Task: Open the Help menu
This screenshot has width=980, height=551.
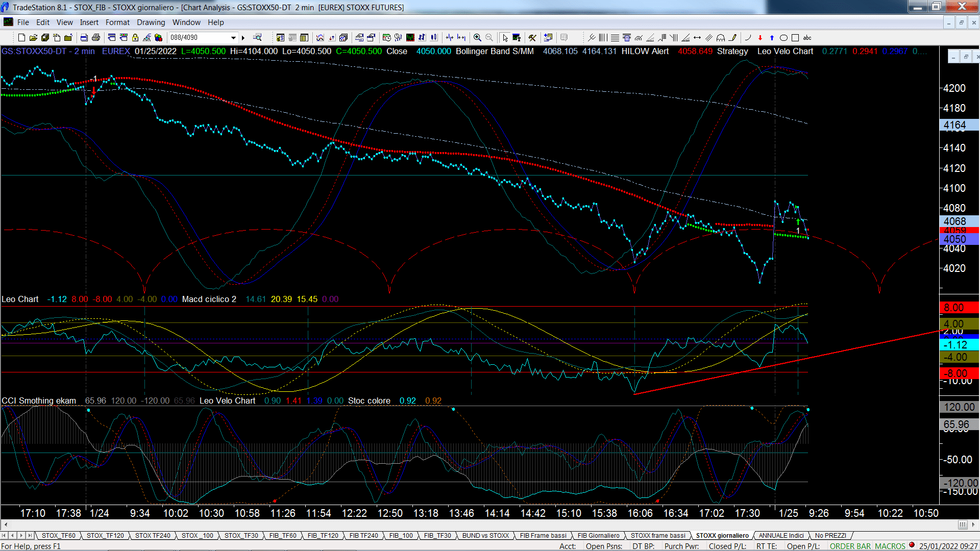Action: click(216, 22)
